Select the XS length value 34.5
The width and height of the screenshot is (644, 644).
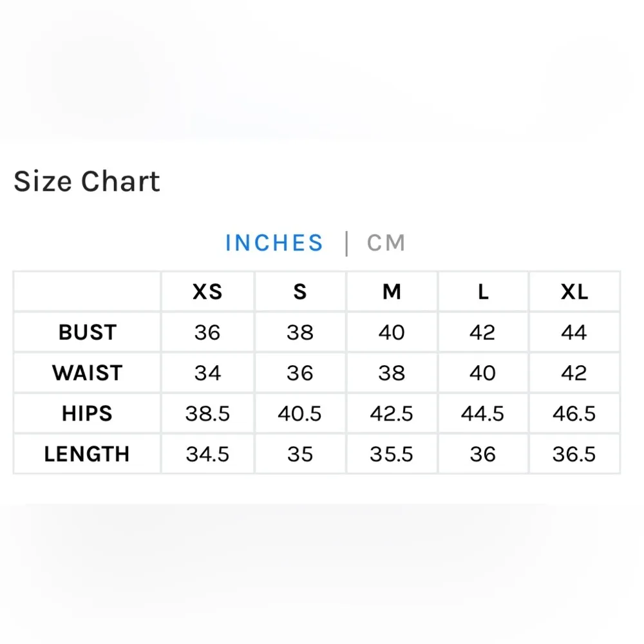(207, 454)
